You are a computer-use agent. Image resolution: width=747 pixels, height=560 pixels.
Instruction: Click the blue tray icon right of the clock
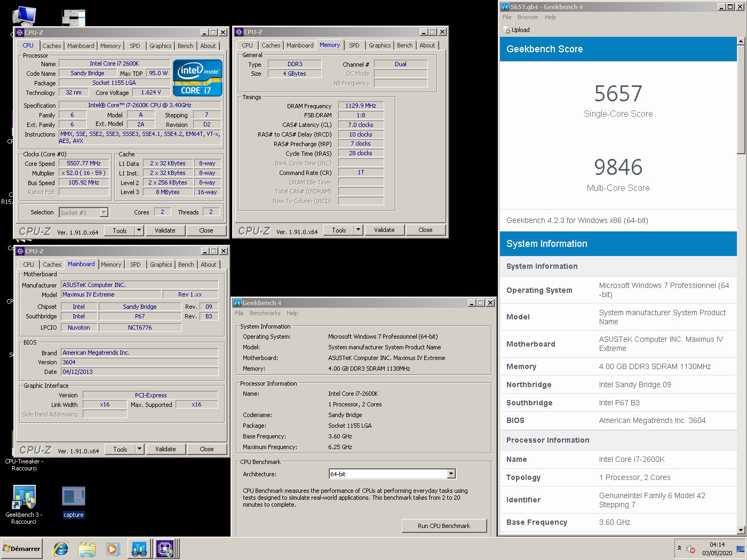tap(740, 549)
